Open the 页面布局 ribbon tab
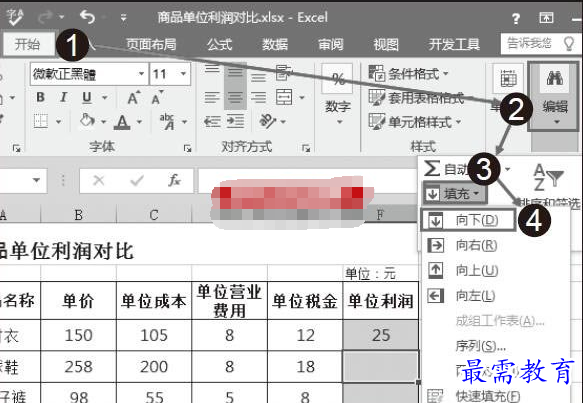This screenshot has height=403, width=583. pos(151,45)
